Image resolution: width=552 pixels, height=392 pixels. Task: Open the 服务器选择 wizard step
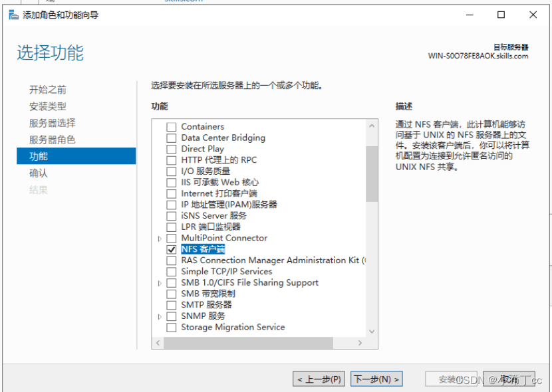[x=52, y=123]
